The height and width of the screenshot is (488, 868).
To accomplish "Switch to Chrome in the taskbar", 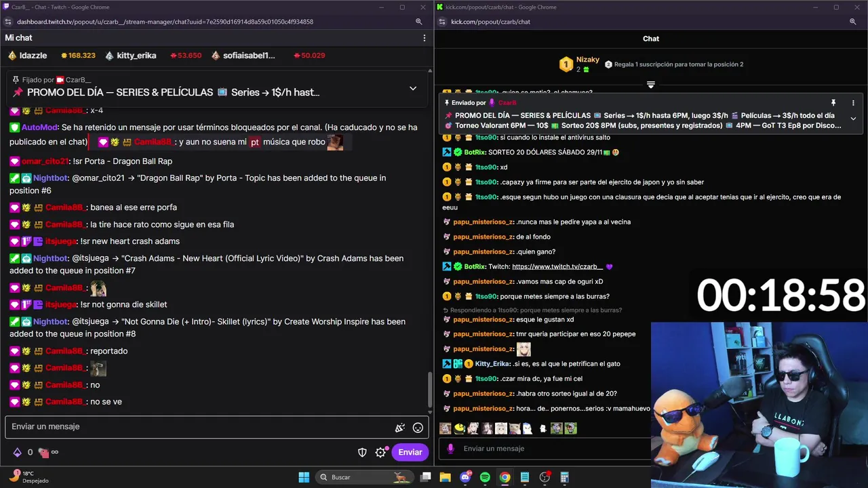I will coord(505,477).
